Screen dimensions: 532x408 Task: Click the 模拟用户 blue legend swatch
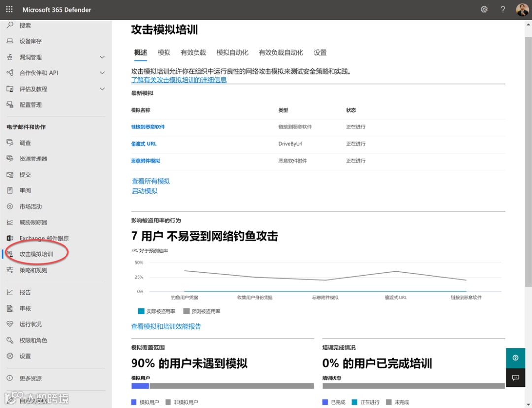pyautogui.click(x=133, y=402)
